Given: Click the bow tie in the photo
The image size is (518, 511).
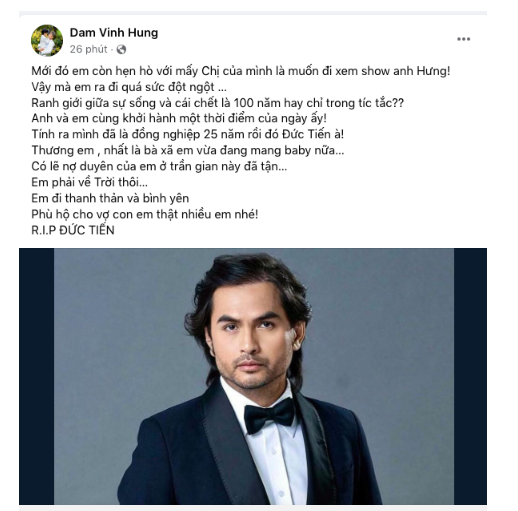Looking at the screenshot, I should click(x=269, y=415).
